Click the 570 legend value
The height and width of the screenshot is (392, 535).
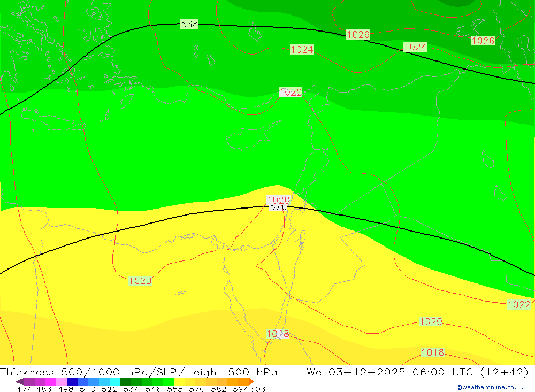[x=196, y=389]
